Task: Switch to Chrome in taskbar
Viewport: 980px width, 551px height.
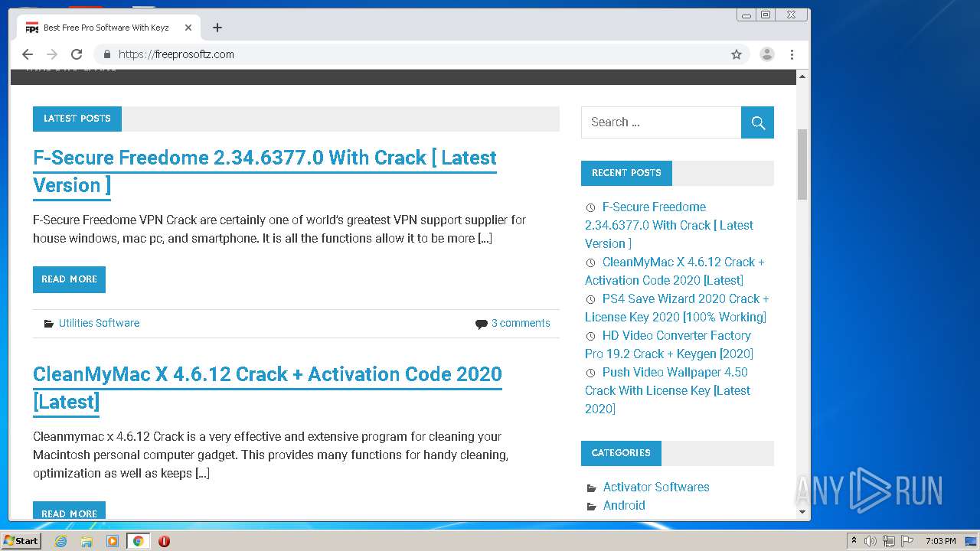Action: (138, 541)
